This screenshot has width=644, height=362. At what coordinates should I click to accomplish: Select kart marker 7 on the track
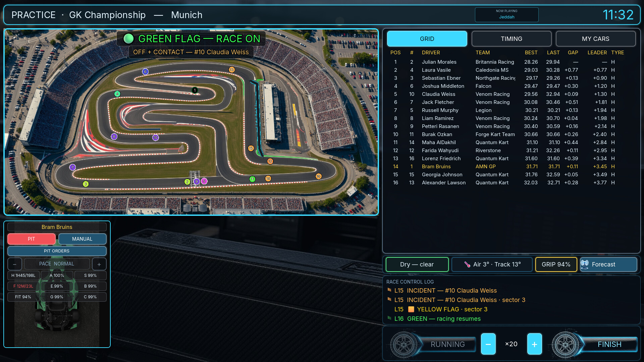pos(72,167)
